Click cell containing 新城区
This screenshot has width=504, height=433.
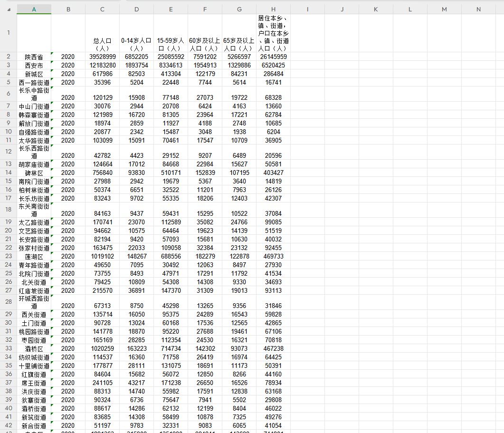click(34, 74)
